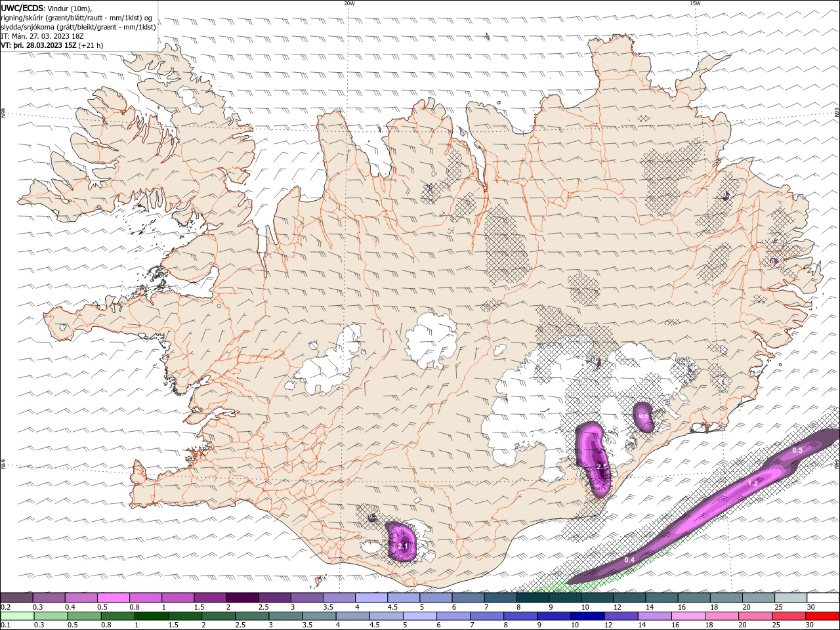Select the bright pink 0.5 snow legend swatch
This screenshot has height=630, width=840.
click(113, 597)
